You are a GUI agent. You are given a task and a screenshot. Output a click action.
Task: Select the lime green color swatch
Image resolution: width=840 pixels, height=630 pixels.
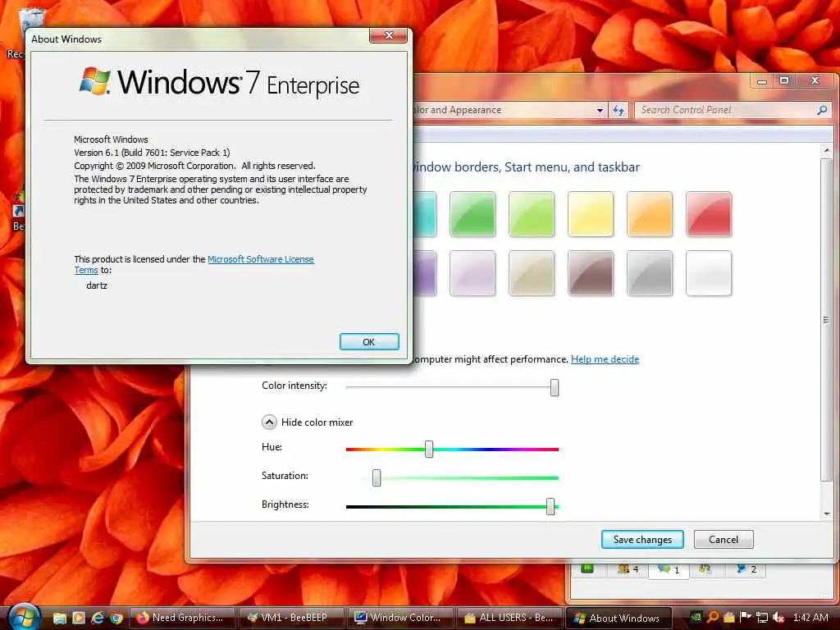(x=532, y=214)
